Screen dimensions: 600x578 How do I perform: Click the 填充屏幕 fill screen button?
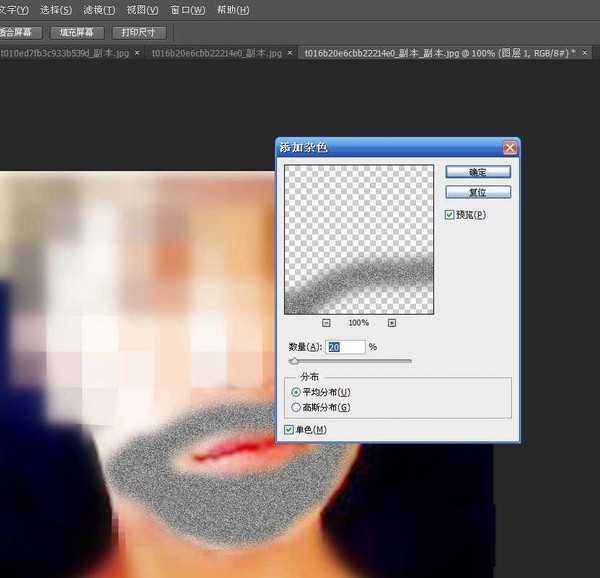pos(76,32)
